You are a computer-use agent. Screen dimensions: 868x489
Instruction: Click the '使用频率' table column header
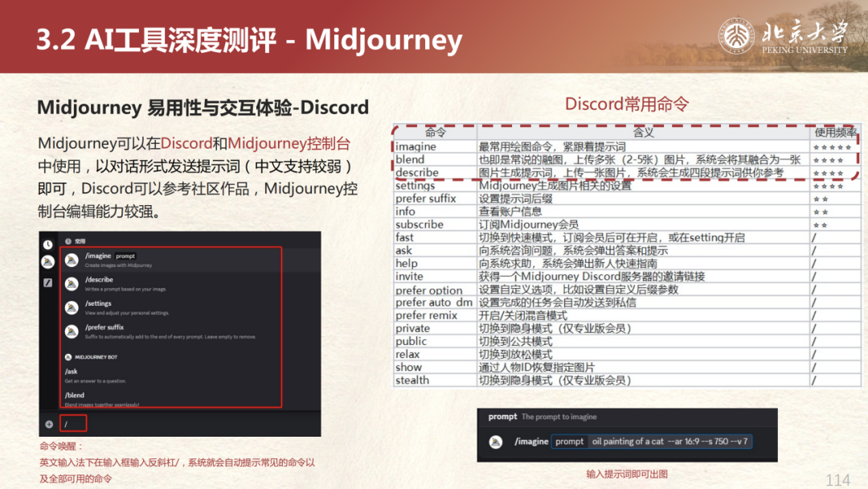click(x=835, y=133)
